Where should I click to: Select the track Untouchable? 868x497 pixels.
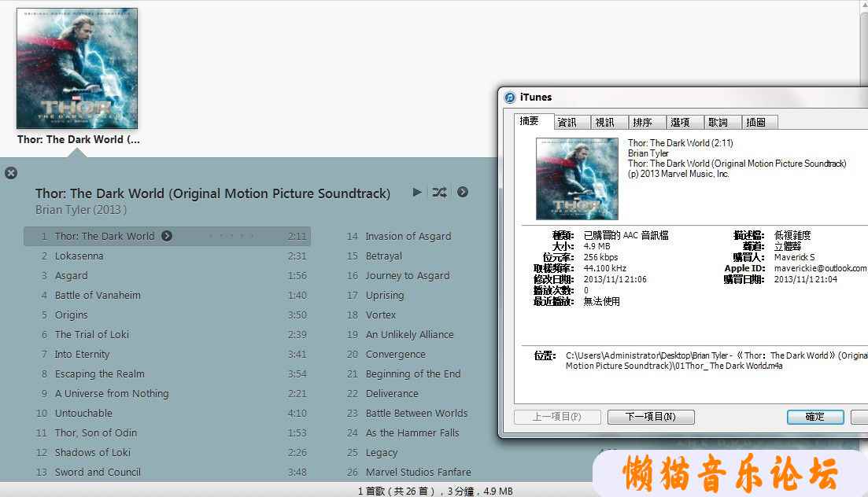167,414
